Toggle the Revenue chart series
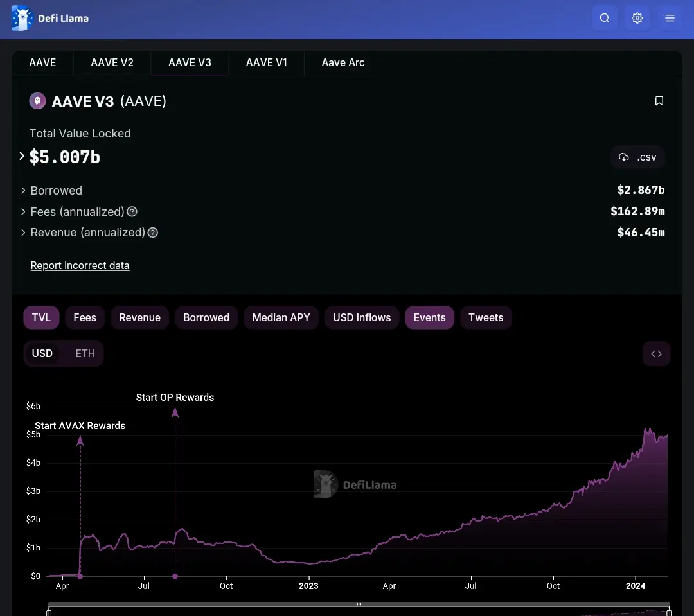The width and height of the screenshot is (694, 616). (139, 318)
